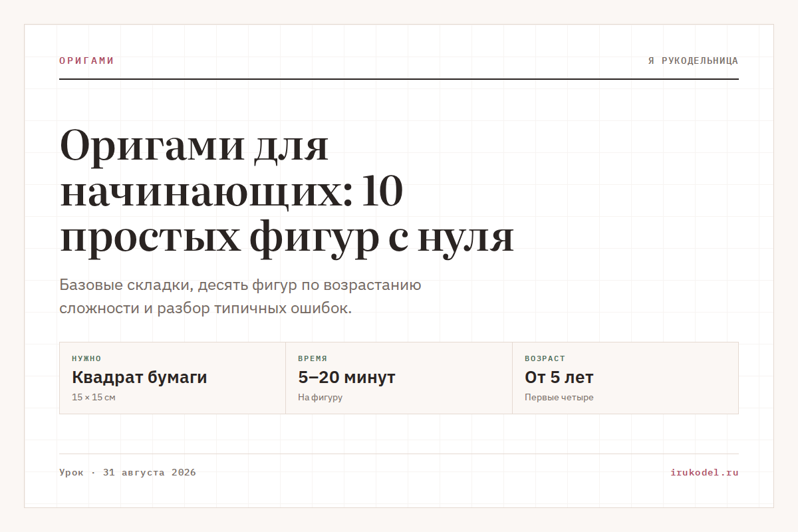The width and height of the screenshot is (798, 532).
Task: Select the 5–20 минут value
Action: click(x=347, y=378)
